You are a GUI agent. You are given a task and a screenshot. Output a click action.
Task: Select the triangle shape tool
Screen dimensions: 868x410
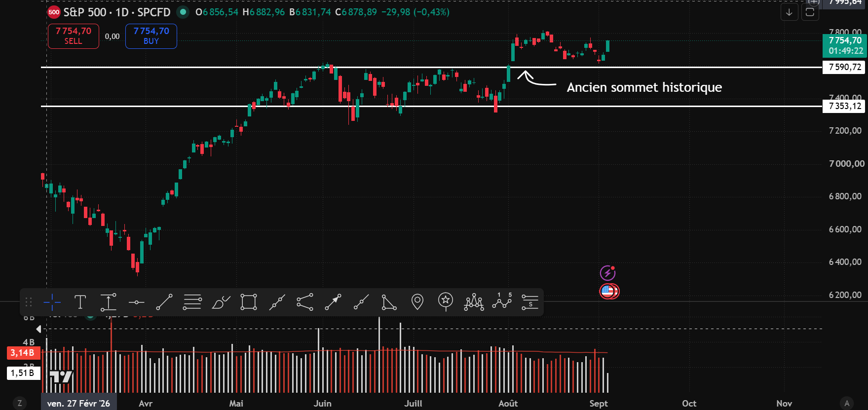(x=389, y=302)
